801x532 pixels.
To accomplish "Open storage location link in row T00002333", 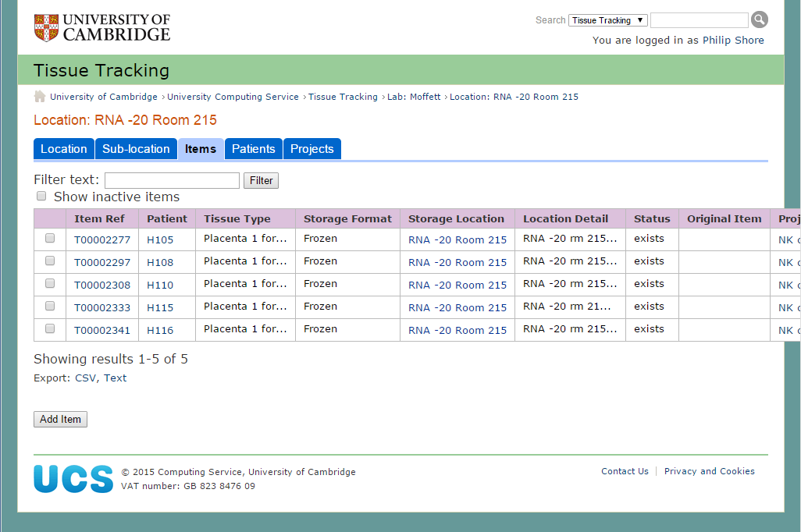I will [x=457, y=308].
